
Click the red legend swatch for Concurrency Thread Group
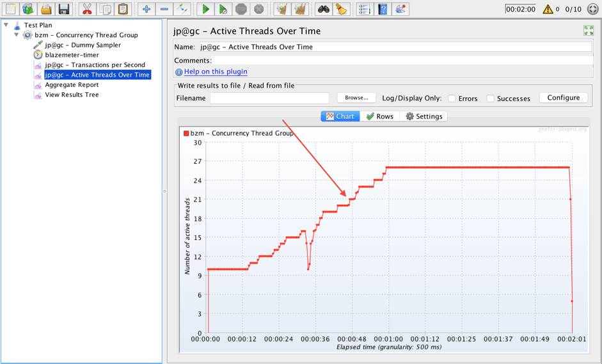tap(186, 133)
